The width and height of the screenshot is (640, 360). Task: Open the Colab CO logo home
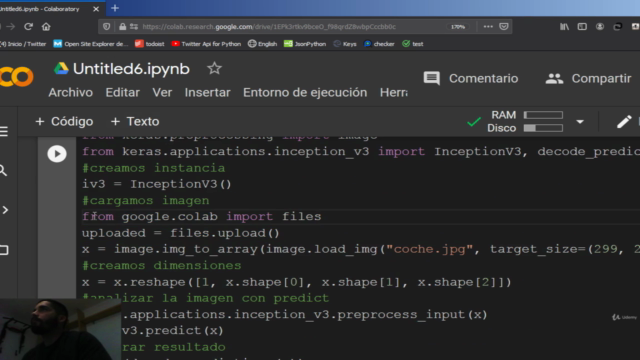coord(16,77)
